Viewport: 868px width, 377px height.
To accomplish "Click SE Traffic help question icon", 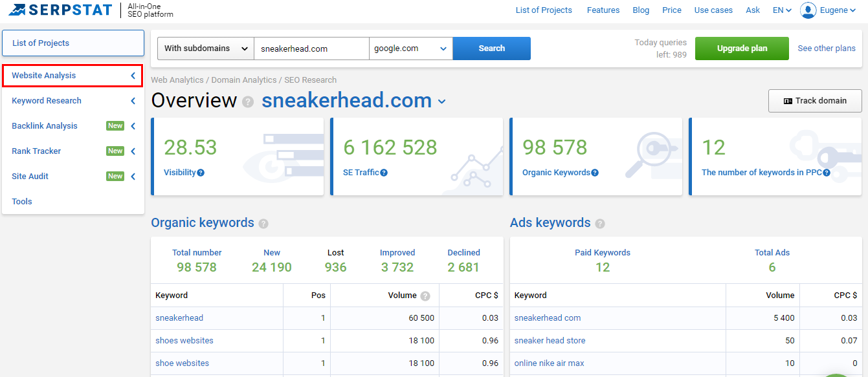I will [384, 173].
